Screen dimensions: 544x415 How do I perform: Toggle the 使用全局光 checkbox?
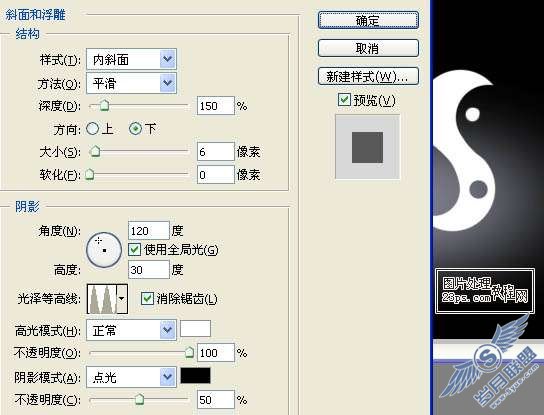[134, 249]
